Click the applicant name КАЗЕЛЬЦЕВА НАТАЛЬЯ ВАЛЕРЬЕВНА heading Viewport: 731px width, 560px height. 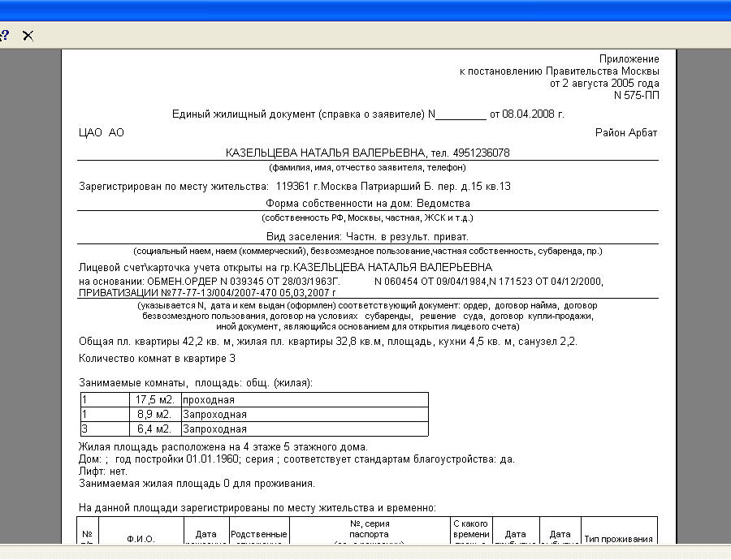[325, 153]
